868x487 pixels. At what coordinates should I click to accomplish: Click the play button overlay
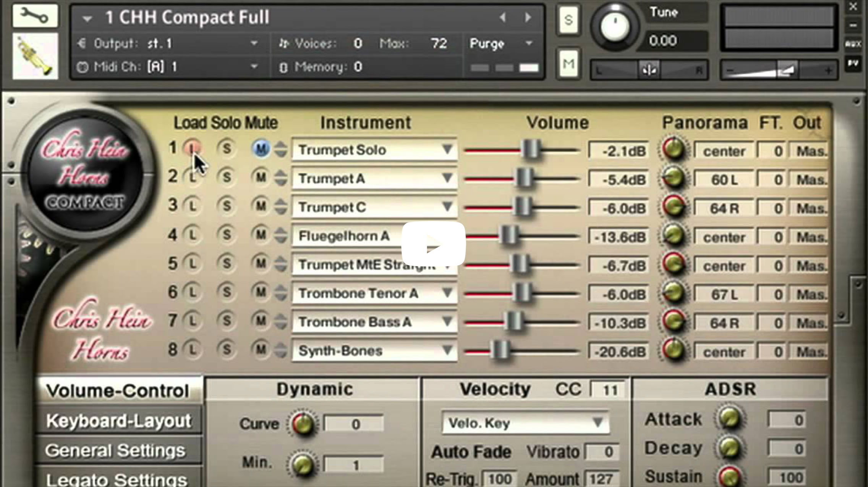[x=433, y=244]
